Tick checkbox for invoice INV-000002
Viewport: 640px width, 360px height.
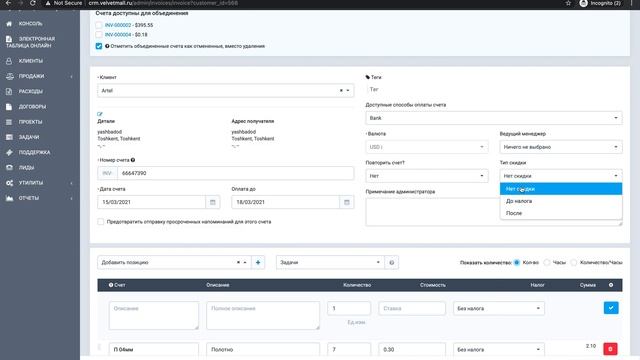pyautogui.click(x=99, y=25)
